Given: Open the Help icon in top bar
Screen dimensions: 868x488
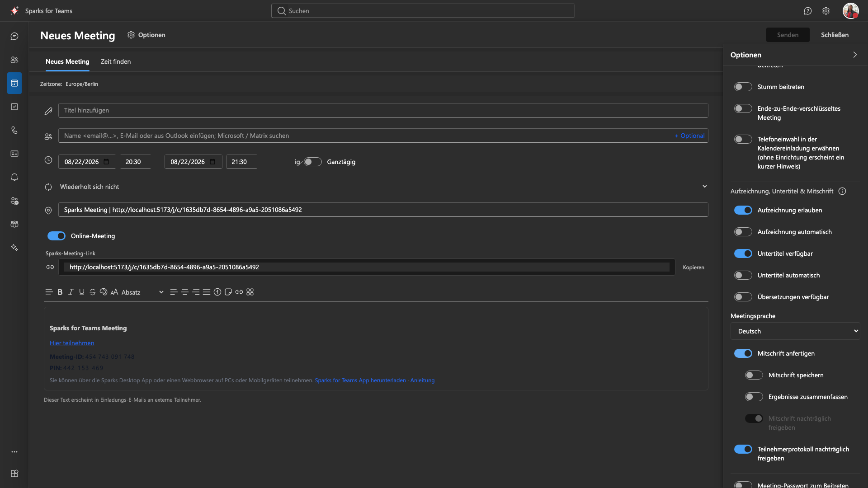Looking at the screenshot, I should coord(808,11).
